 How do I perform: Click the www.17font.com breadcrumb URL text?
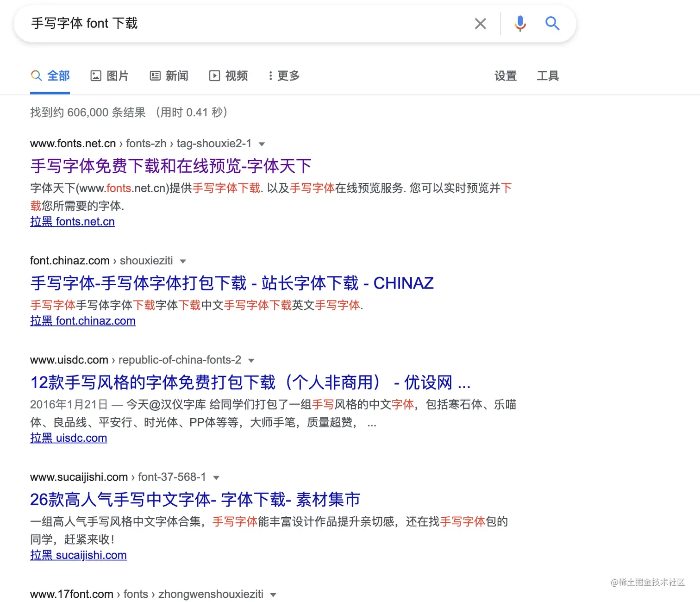(x=147, y=594)
